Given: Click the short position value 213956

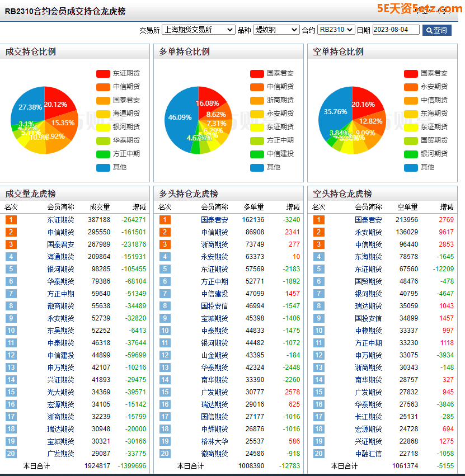Looking at the screenshot, I should [407, 220].
